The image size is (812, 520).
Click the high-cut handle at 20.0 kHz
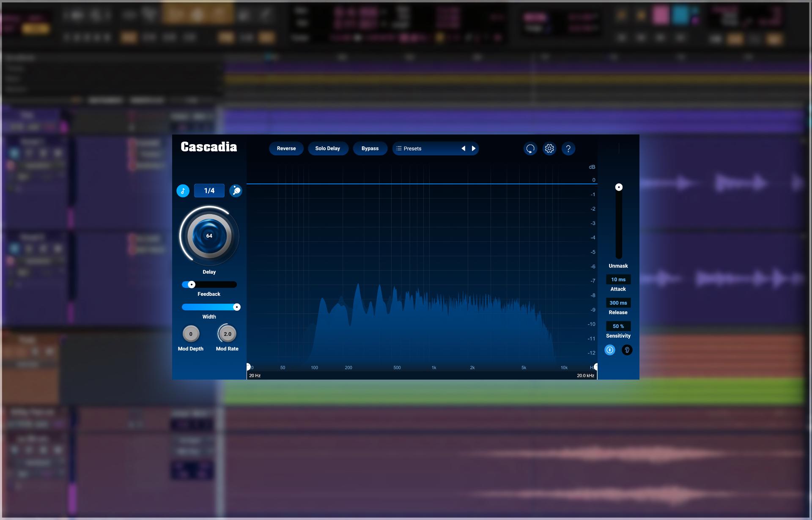click(596, 367)
